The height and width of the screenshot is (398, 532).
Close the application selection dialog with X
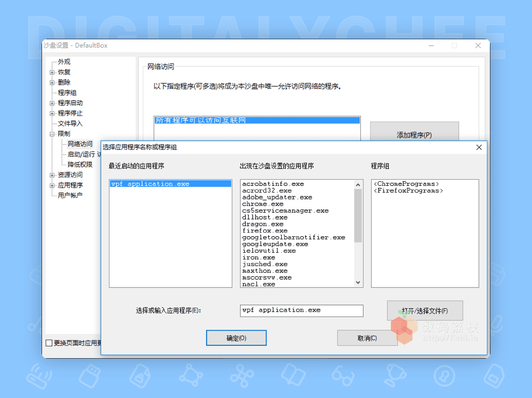479,147
